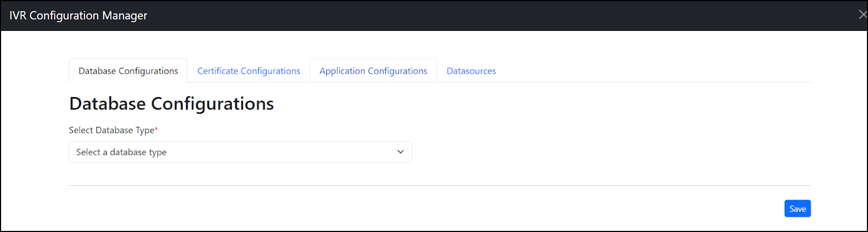
Task: Click the word 'Type' in the field label
Action: point(144,130)
